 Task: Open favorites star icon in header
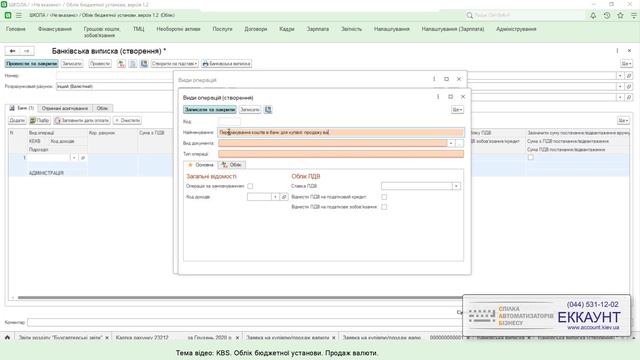(620, 15)
